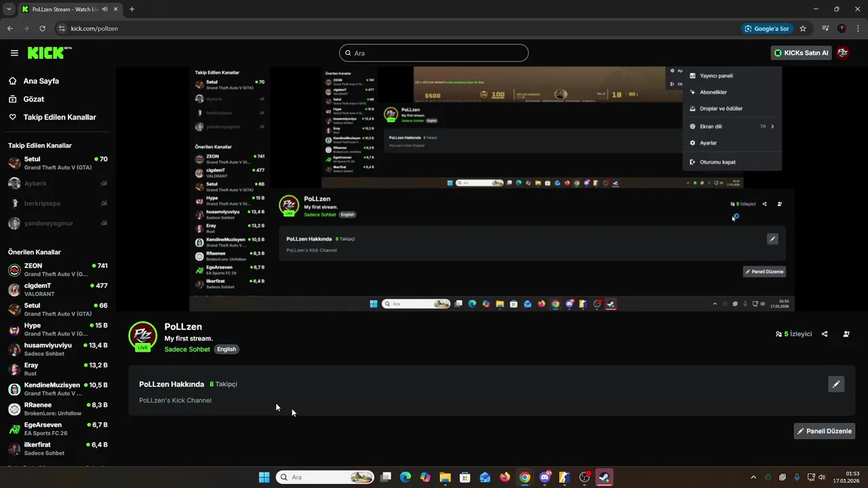The height and width of the screenshot is (488, 868).
Task: Open Gözat browse page
Action: [x=33, y=99]
